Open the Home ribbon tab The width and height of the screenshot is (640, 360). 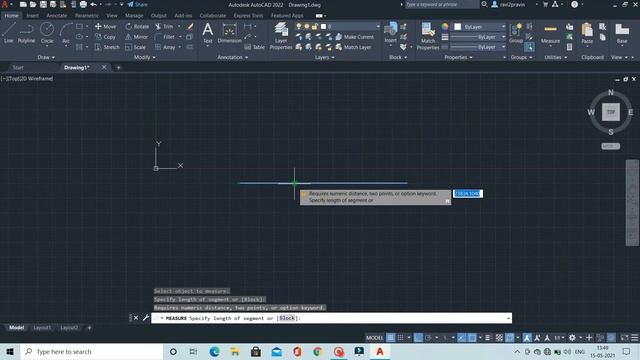(x=11, y=16)
